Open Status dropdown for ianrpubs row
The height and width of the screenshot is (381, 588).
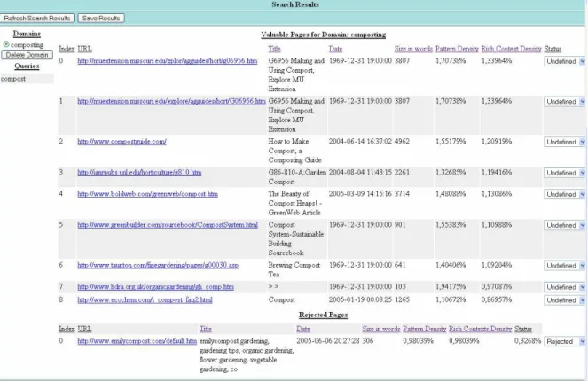564,173
